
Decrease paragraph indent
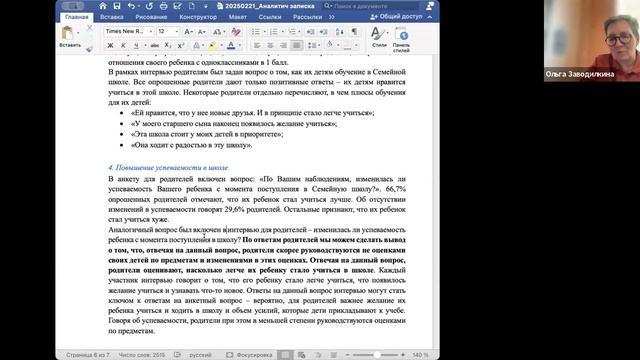310,31
